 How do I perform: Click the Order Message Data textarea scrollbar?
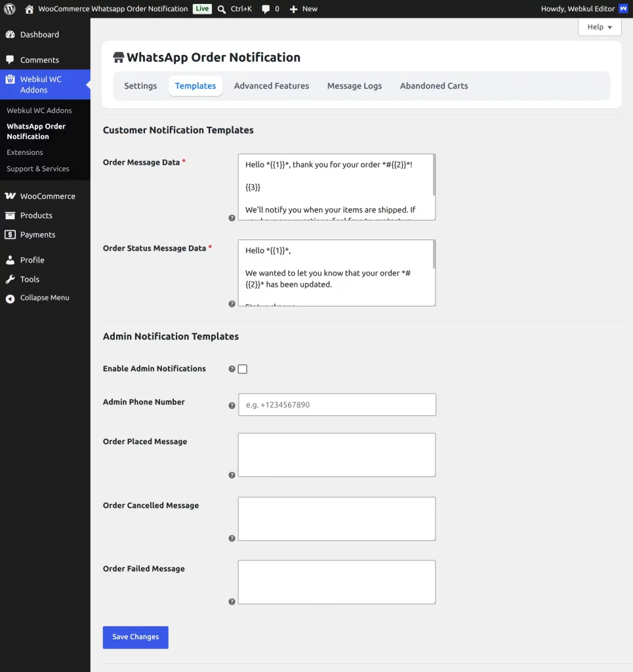point(434,175)
